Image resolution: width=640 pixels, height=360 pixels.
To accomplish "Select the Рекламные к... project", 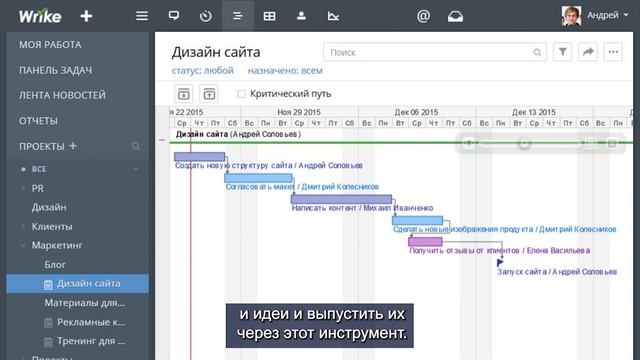I will [91, 322].
